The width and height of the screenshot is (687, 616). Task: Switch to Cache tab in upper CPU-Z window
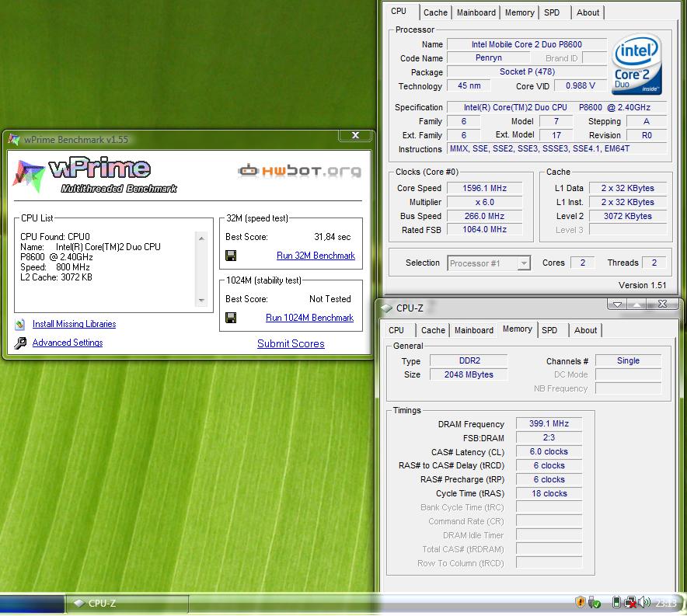tap(435, 12)
